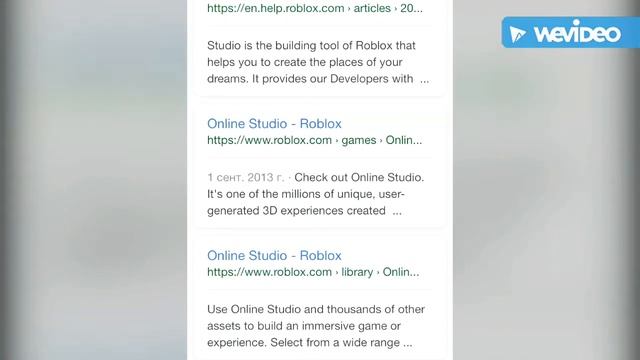
Task: Click the en.help.roblox.com articles URL
Action: coord(315,8)
